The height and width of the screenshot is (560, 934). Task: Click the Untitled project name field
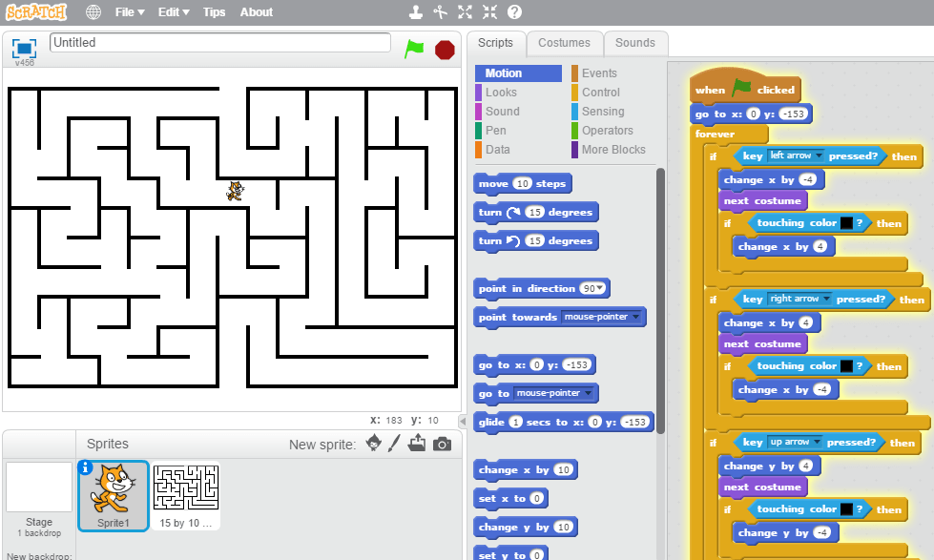(219, 43)
